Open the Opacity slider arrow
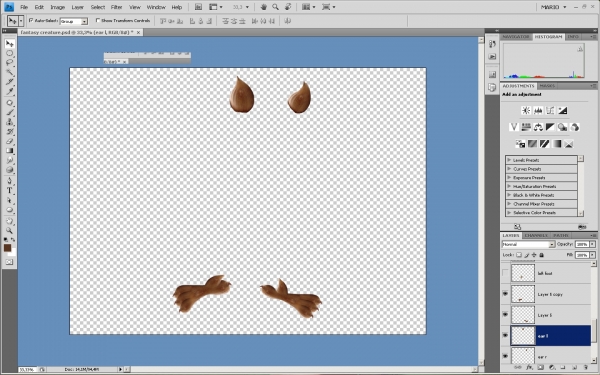 coord(593,245)
